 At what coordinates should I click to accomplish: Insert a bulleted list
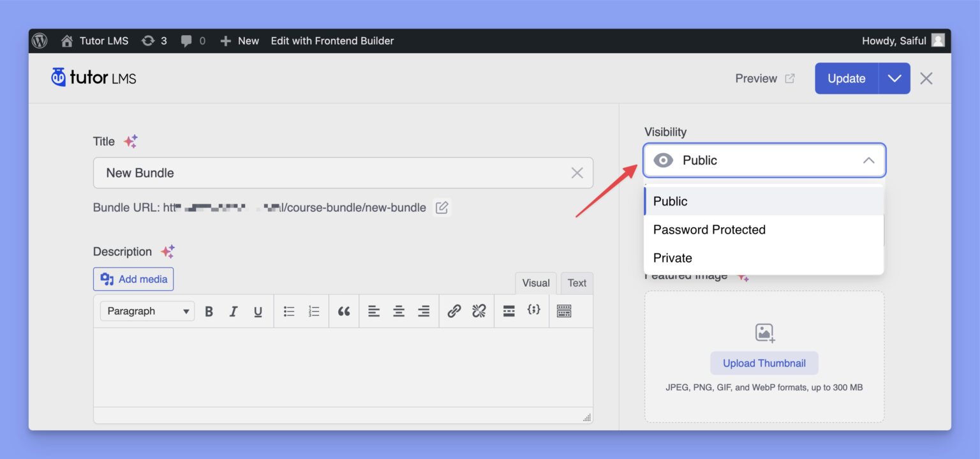(289, 312)
